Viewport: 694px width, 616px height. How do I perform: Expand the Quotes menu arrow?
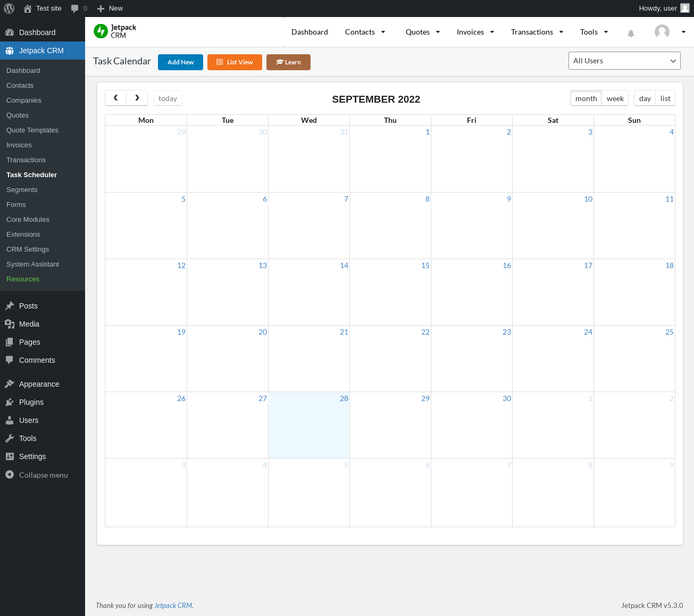point(438,32)
